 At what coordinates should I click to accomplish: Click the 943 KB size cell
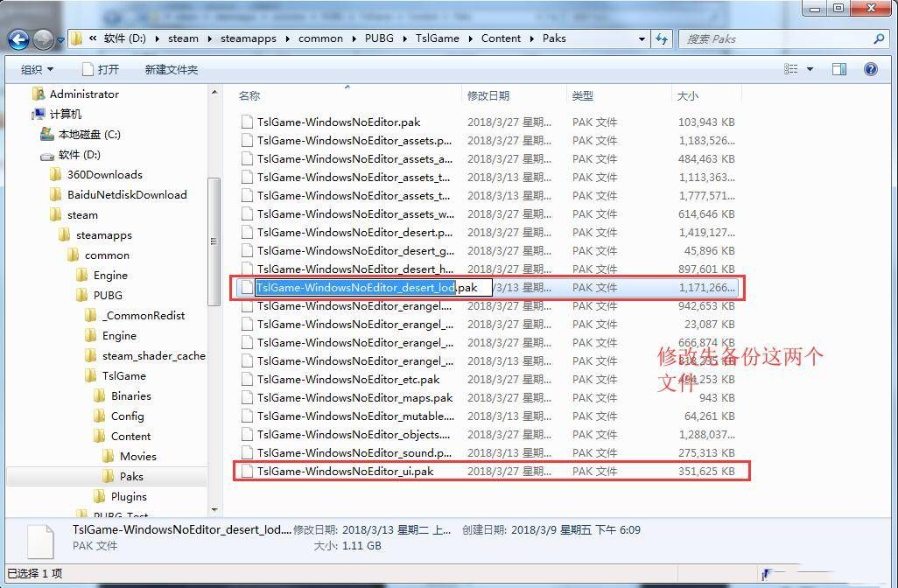717,397
